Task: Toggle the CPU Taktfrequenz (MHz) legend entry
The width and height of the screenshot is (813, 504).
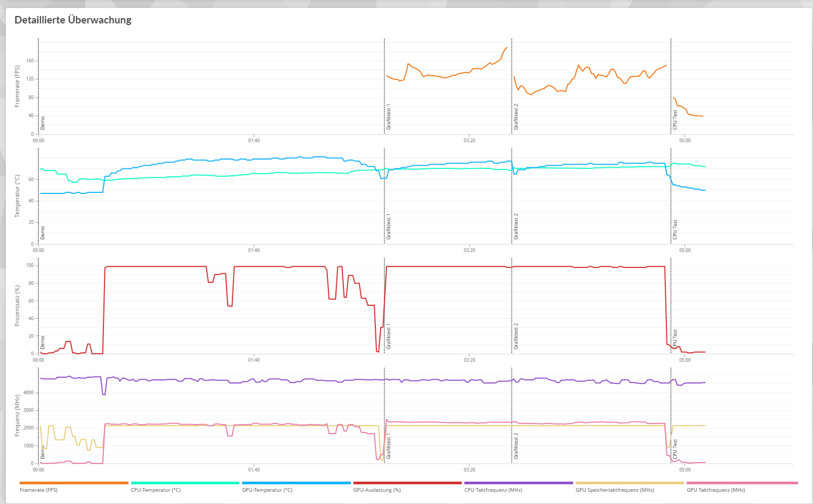Action: (x=519, y=487)
